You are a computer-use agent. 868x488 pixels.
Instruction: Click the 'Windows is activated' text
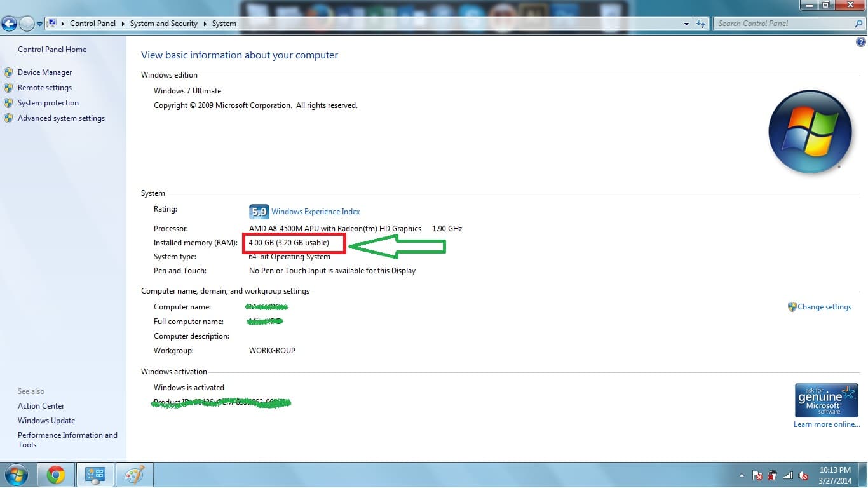pyautogui.click(x=189, y=388)
